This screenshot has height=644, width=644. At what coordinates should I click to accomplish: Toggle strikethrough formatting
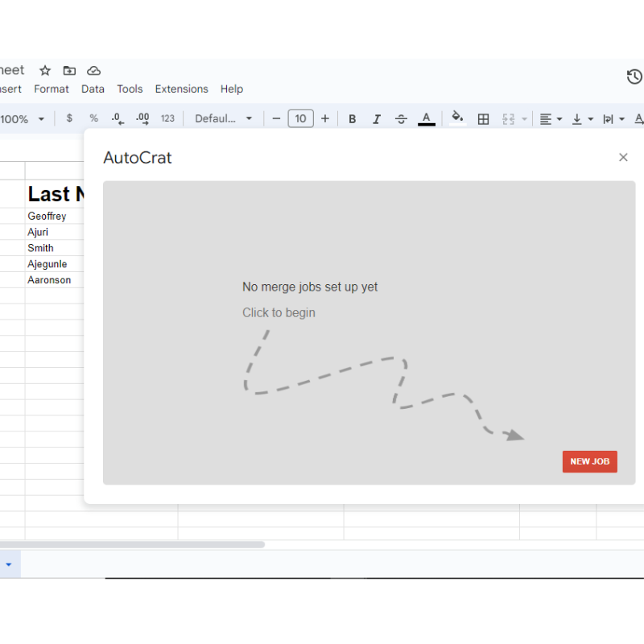[x=401, y=119]
